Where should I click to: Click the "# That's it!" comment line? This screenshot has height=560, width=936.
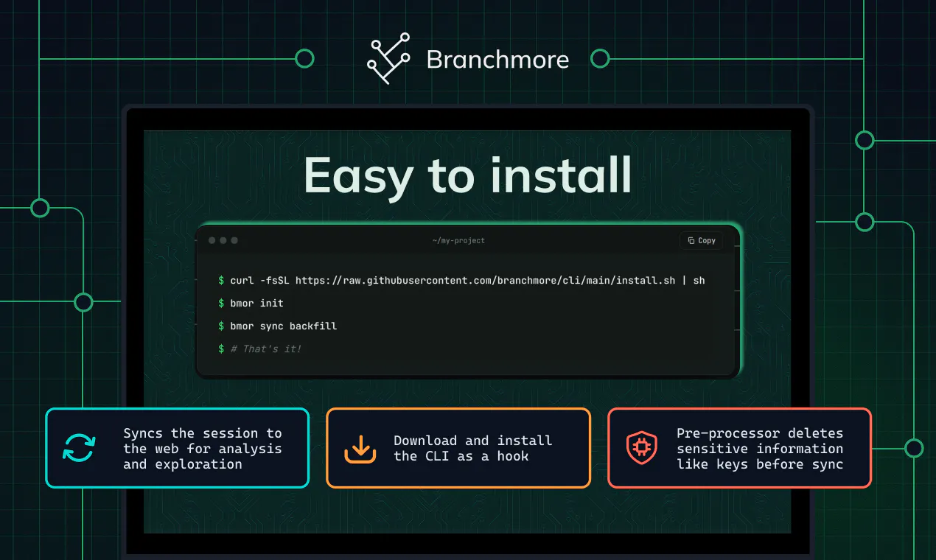[x=260, y=349]
